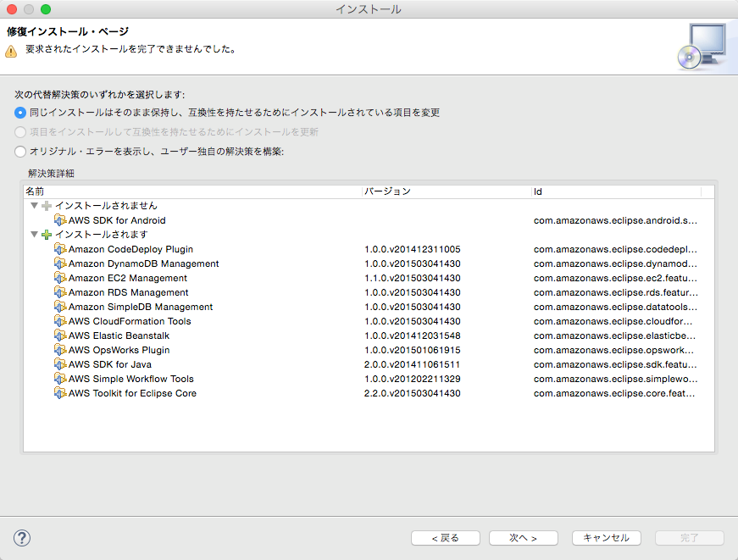
Task: Select the Amazon CodeDeploy Plugin row name
Action: coord(130,249)
